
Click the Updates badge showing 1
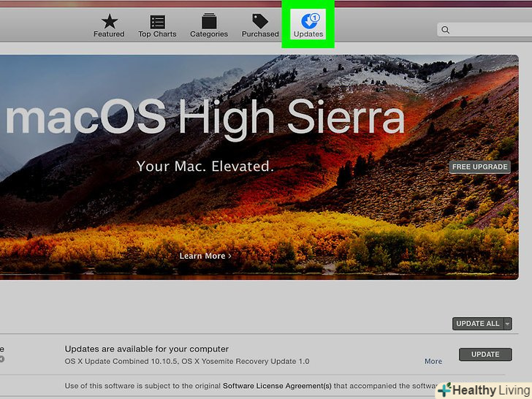(315, 18)
